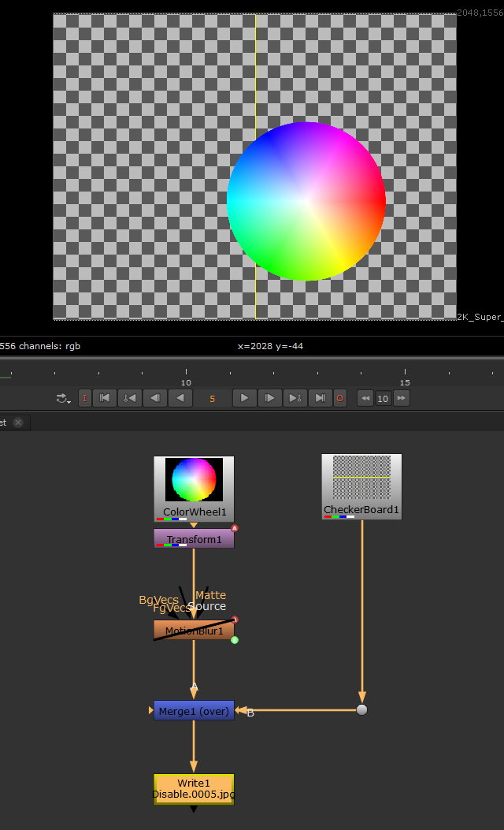The image size is (504, 830).
Task: Click the play backward button
Action: pyautogui.click(x=180, y=398)
